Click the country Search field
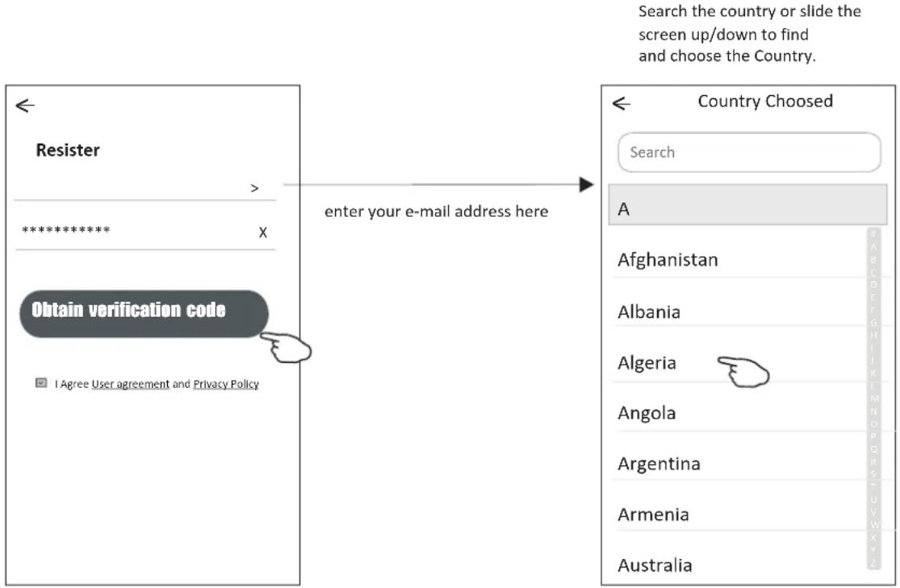 coord(749,152)
